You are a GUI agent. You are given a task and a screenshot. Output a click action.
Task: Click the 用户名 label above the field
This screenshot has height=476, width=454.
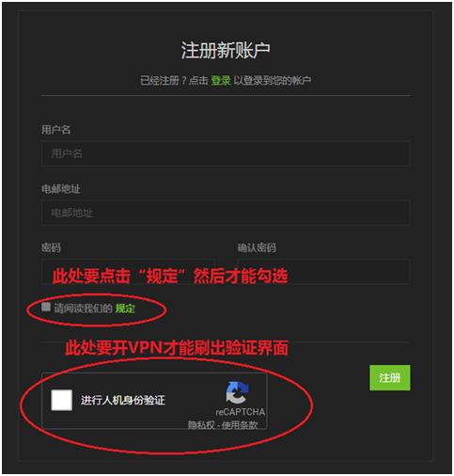point(56,130)
